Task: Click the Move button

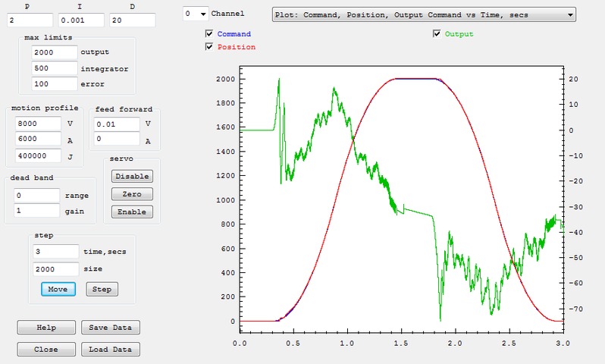Action: [58, 289]
